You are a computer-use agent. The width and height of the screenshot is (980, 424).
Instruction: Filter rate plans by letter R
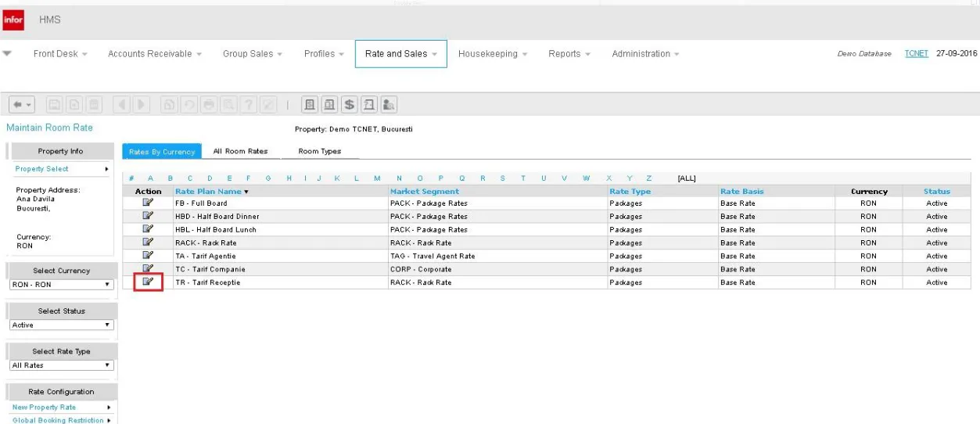(483, 178)
